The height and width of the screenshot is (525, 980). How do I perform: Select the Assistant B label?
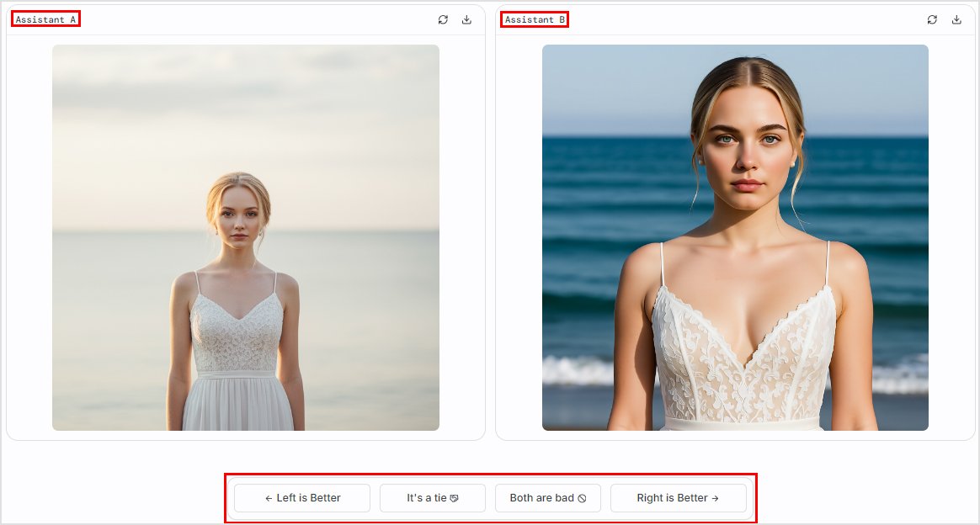tap(535, 19)
